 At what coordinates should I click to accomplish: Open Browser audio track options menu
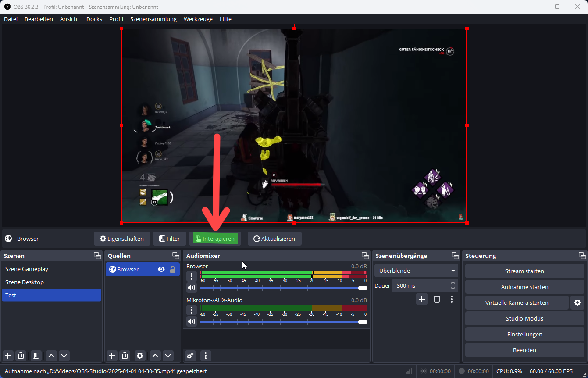click(192, 276)
